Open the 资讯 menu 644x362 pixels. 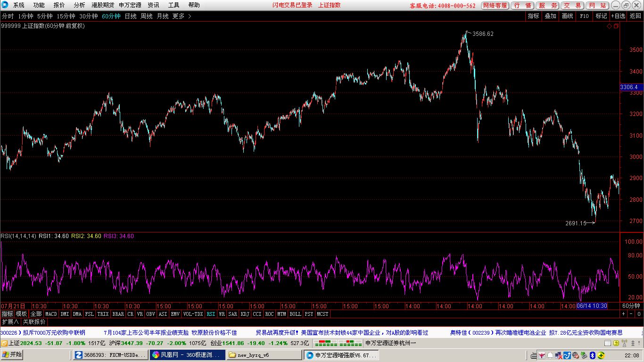pyautogui.click(x=153, y=5)
